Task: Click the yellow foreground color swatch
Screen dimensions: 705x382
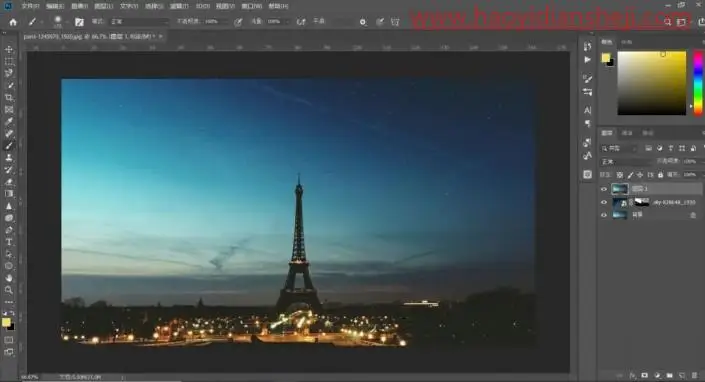Action: [606, 58]
